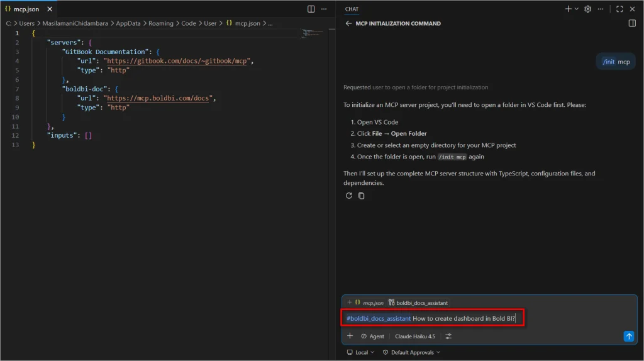644x361 pixels.
Task: Select the CHAT panel tab
Action: pos(352,9)
